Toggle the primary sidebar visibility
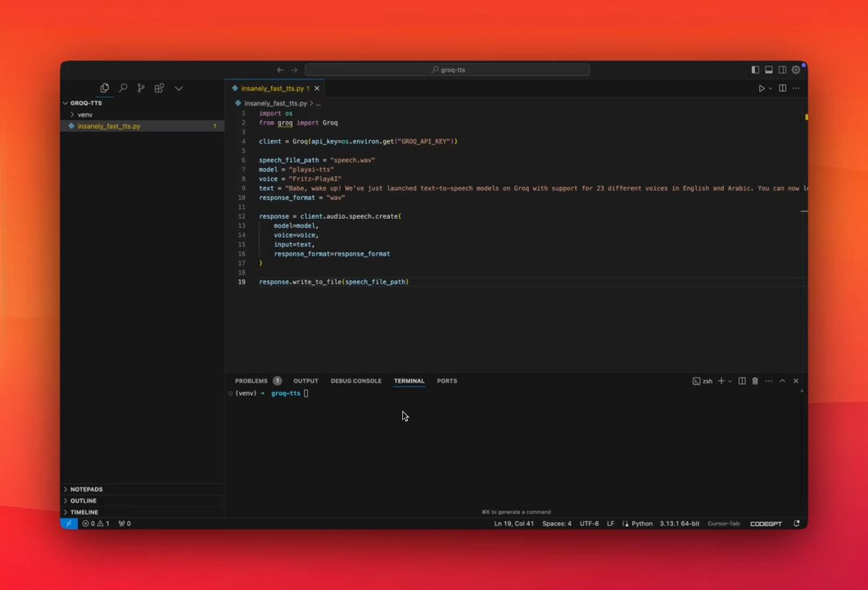This screenshot has height=590, width=868. click(755, 70)
